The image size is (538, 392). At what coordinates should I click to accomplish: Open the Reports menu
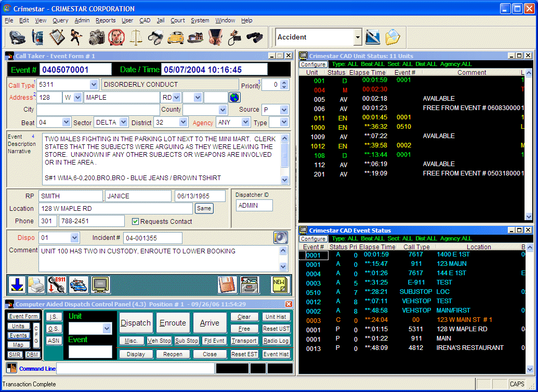pos(106,20)
